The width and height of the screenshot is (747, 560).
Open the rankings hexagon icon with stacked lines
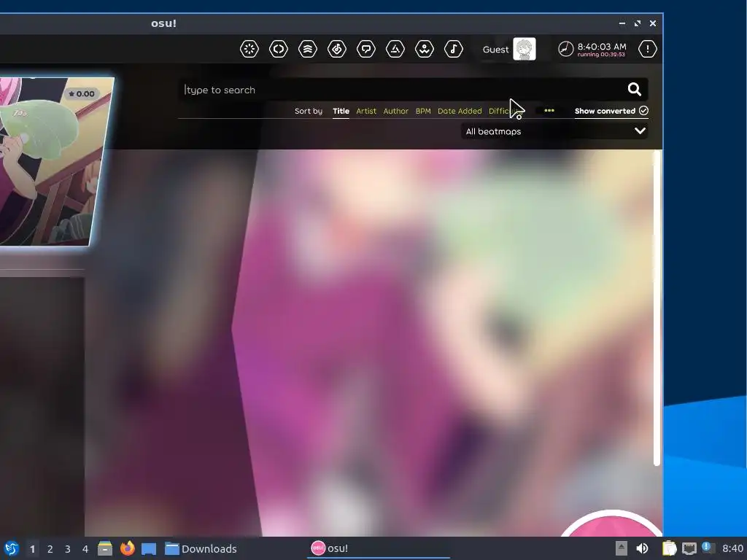(x=308, y=49)
